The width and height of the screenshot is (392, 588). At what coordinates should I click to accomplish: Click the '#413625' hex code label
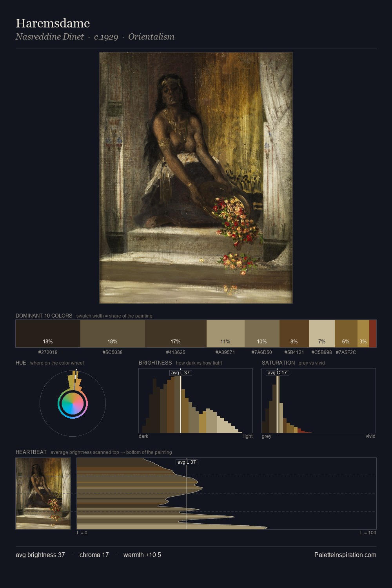[x=176, y=352]
